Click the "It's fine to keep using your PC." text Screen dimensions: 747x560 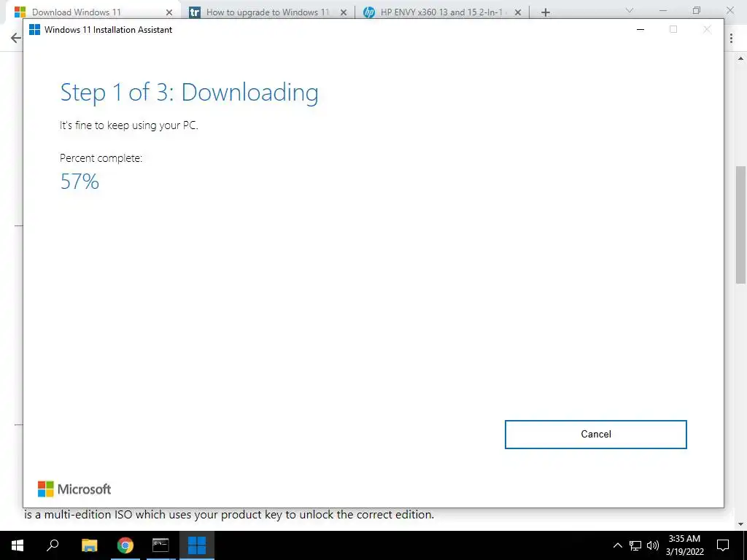[x=128, y=125]
